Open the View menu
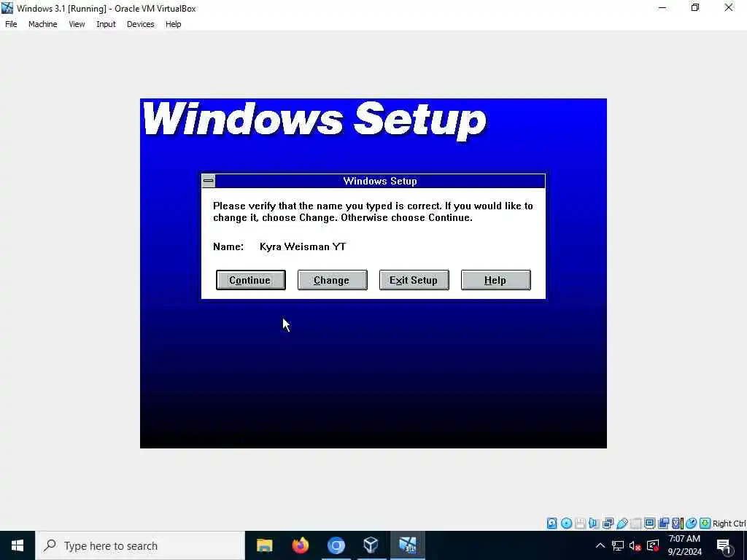Viewport: 747px width, 560px height. [77, 24]
